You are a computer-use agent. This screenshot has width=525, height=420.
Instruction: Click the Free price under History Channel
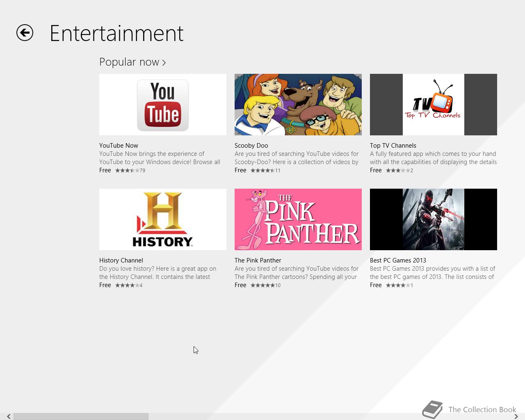point(105,285)
